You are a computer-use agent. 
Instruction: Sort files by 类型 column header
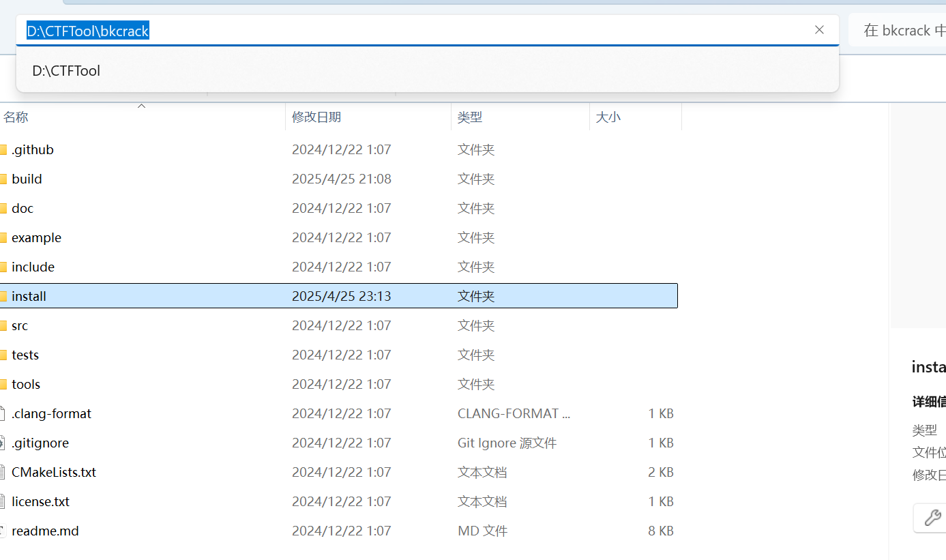tap(470, 117)
